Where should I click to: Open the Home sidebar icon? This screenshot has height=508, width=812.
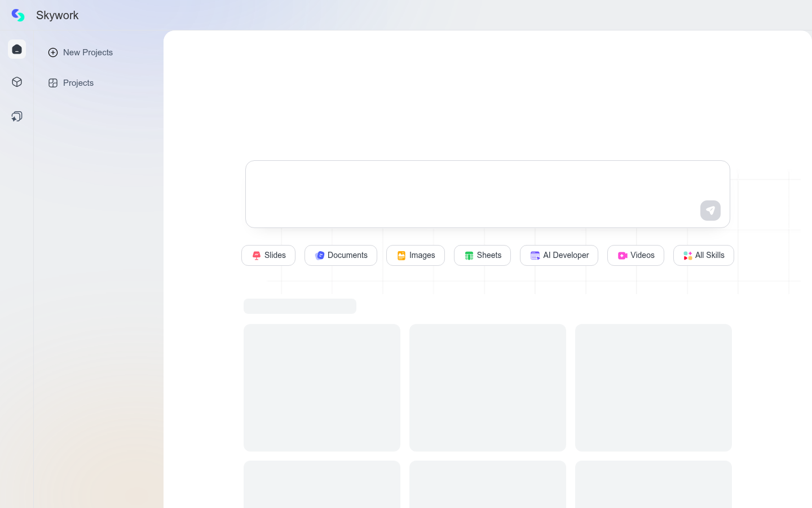[17, 49]
